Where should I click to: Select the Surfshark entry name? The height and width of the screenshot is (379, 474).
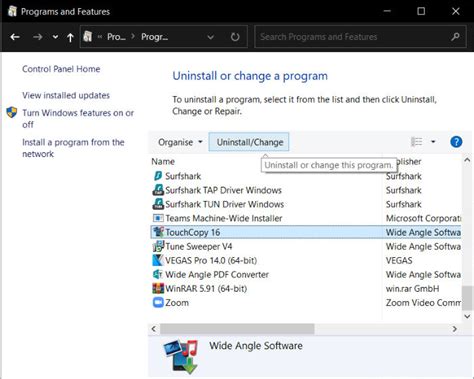(x=183, y=176)
